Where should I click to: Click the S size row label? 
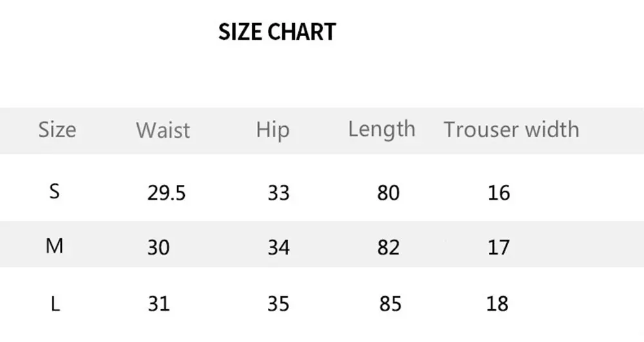pos(55,191)
